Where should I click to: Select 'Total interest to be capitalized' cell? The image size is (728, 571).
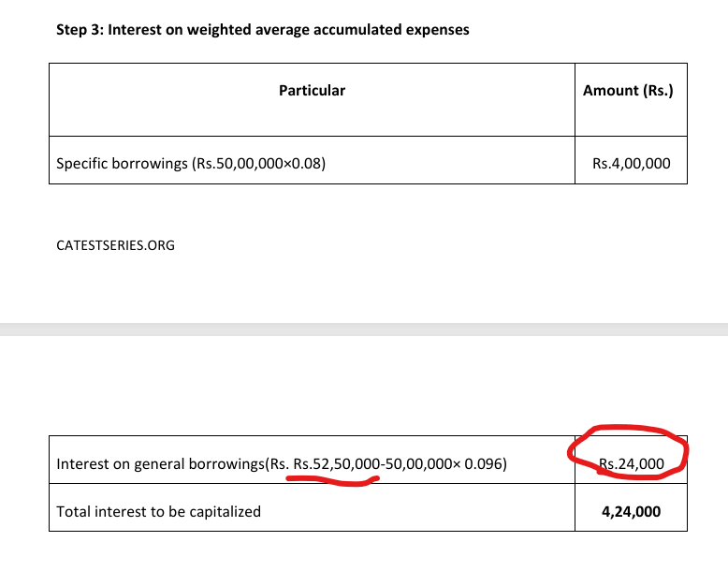(159, 511)
